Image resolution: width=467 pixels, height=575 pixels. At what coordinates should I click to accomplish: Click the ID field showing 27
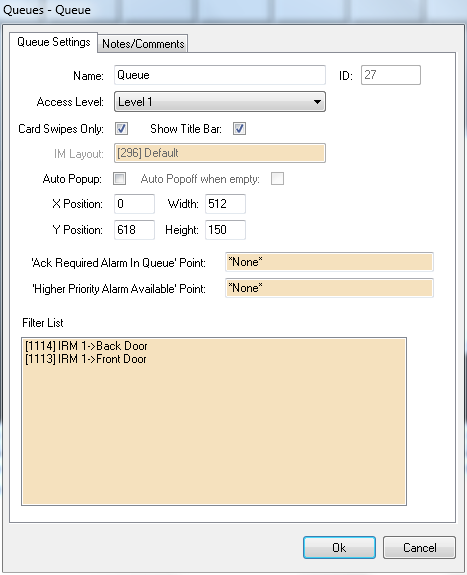click(391, 75)
